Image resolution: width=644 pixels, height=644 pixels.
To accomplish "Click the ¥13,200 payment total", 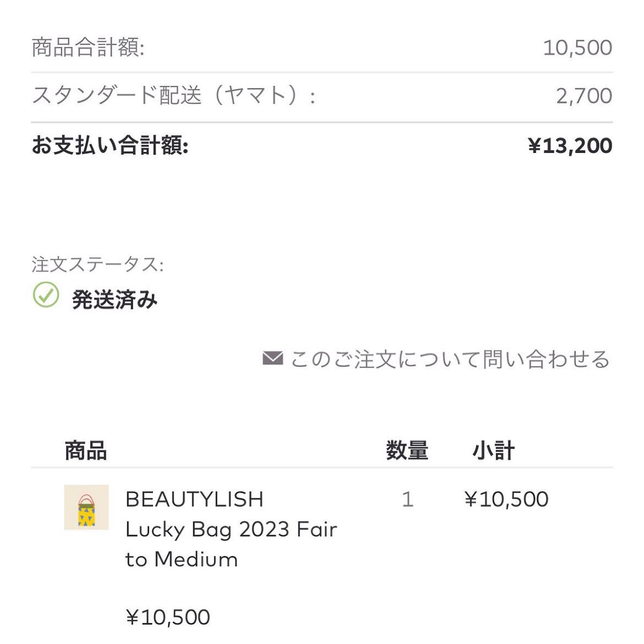I will pyautogui.click(x=570, y=145).
